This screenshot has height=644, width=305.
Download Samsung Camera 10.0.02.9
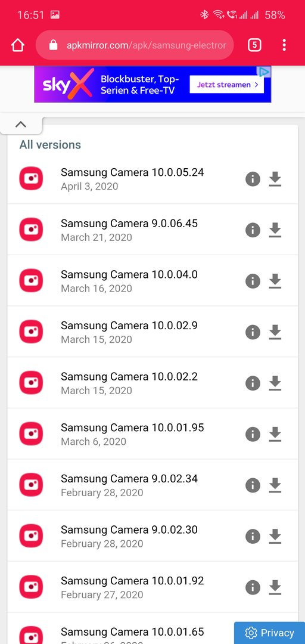(275, 332)
